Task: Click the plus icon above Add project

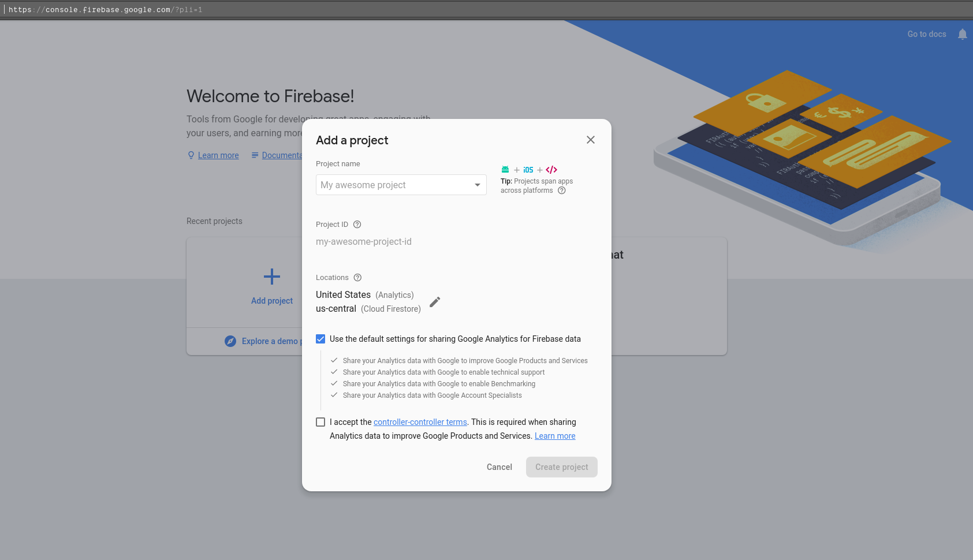Action: 272,277
